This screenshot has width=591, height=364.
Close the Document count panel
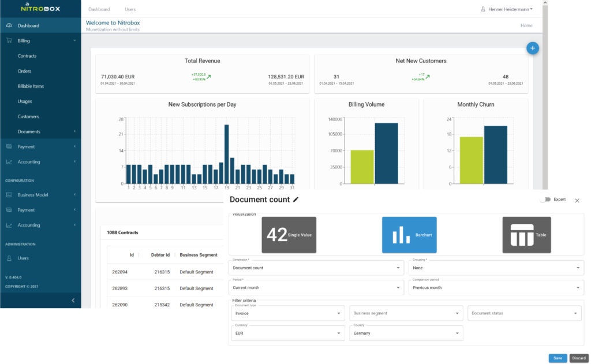click(577, 201)
